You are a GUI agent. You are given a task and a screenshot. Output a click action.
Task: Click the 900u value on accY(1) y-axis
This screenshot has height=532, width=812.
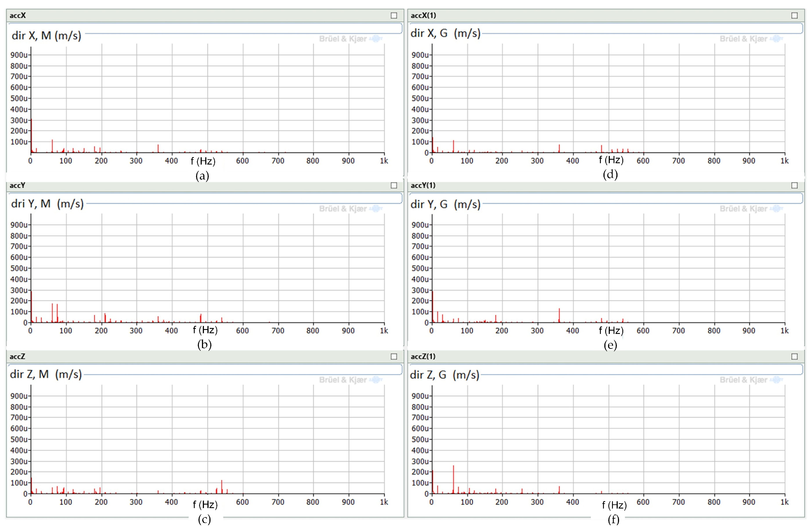click(420, 225)
